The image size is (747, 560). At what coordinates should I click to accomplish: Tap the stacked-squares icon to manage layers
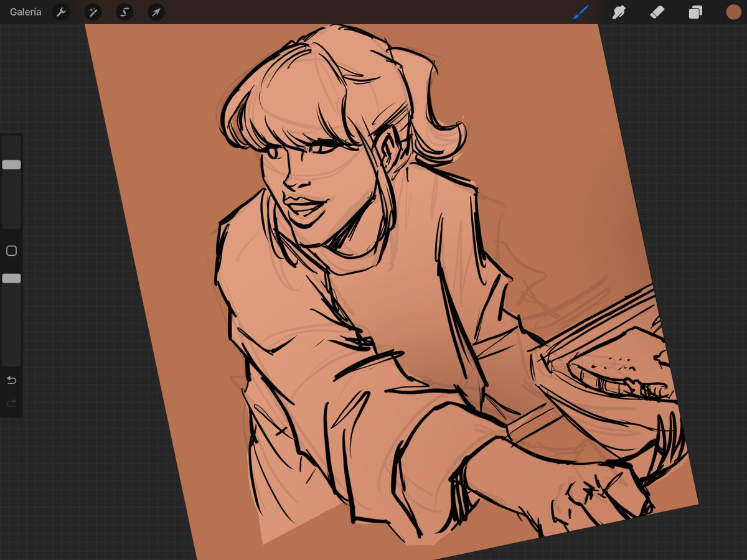695,12
